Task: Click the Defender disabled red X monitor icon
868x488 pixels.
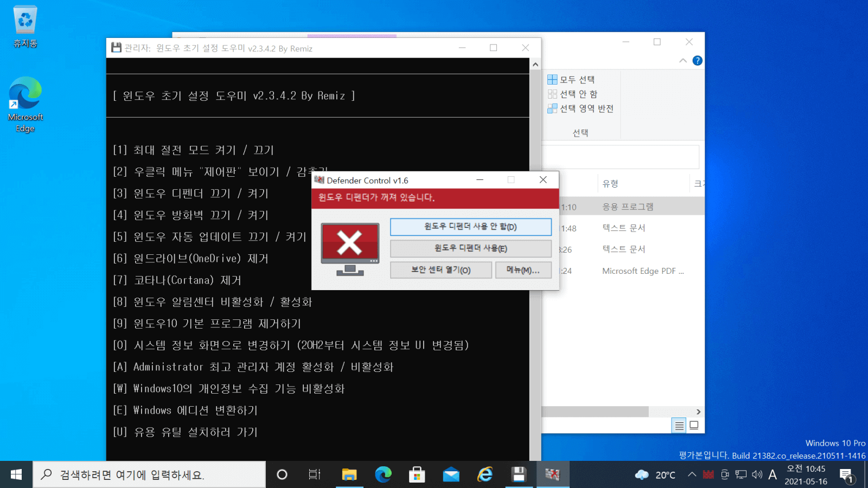Action: pyautogui.click(x=350, y=249)
